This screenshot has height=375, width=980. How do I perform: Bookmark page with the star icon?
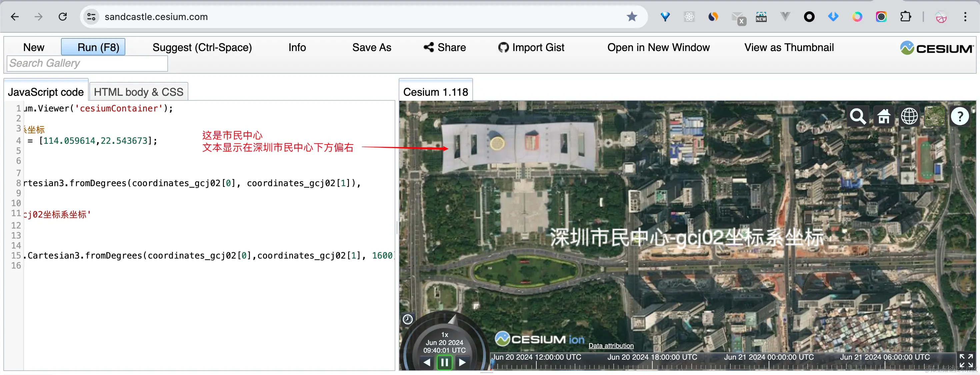[x=632, y=17]
